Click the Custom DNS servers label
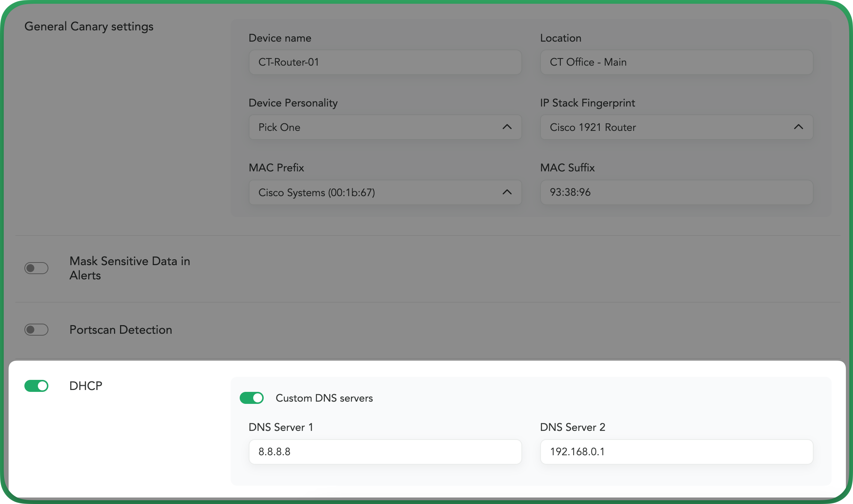The width and height of the screenshot is (853, 504). [324, 398]
